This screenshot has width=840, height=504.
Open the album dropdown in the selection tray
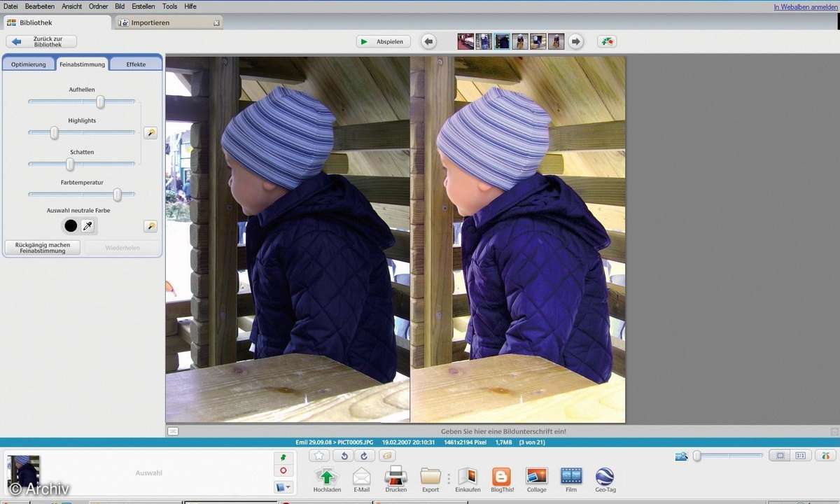coord(283,486)
